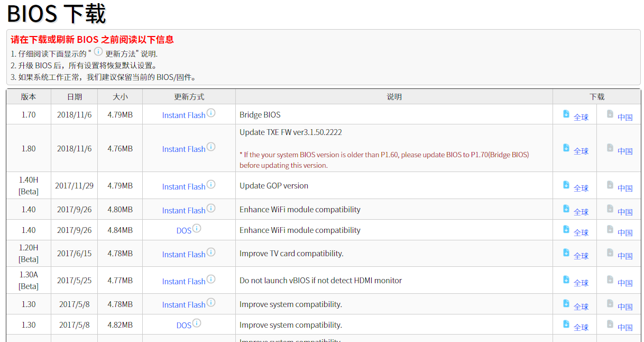This screenshot has height=342, width=644.
Task: Open Instant Flash link for version 1.70
Action: tap(183, 115)
